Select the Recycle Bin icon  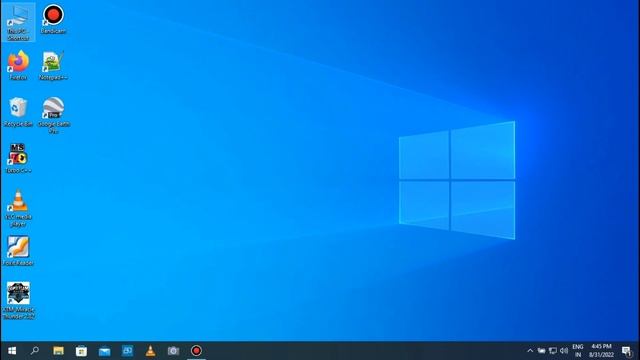(x=18, y=112)
